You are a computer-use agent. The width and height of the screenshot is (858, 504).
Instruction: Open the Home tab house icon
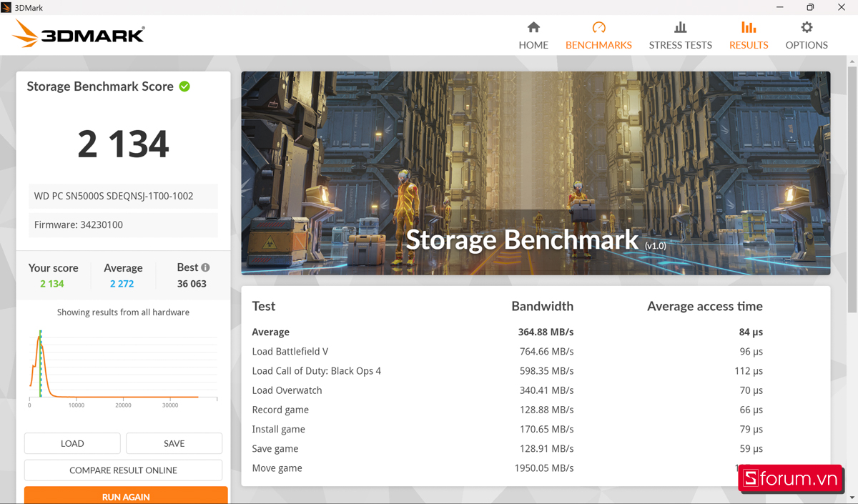533,27
